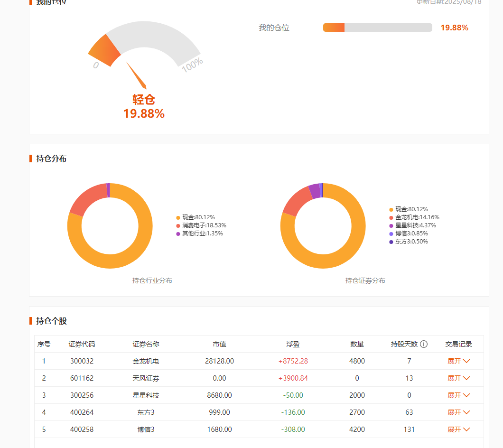Click the 证券名称 column header
503x448 pixels.
pyautogui.click(x=146, y=344)
